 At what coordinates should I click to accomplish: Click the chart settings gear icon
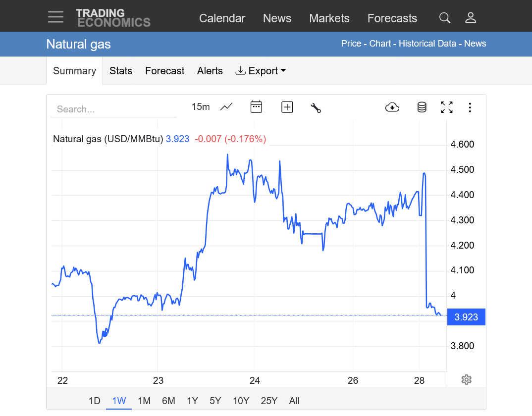point(466,380)
